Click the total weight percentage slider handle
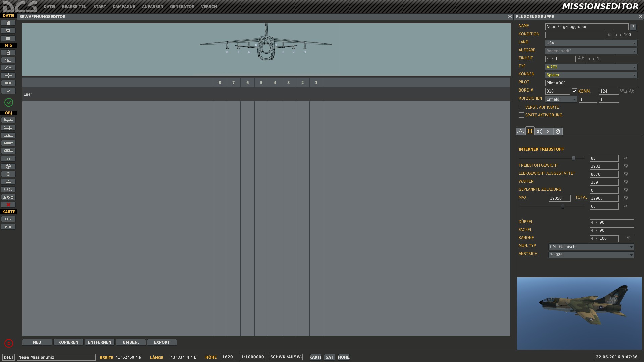The image size is (644, 362). pyautogui.click(x=562, y=206)
